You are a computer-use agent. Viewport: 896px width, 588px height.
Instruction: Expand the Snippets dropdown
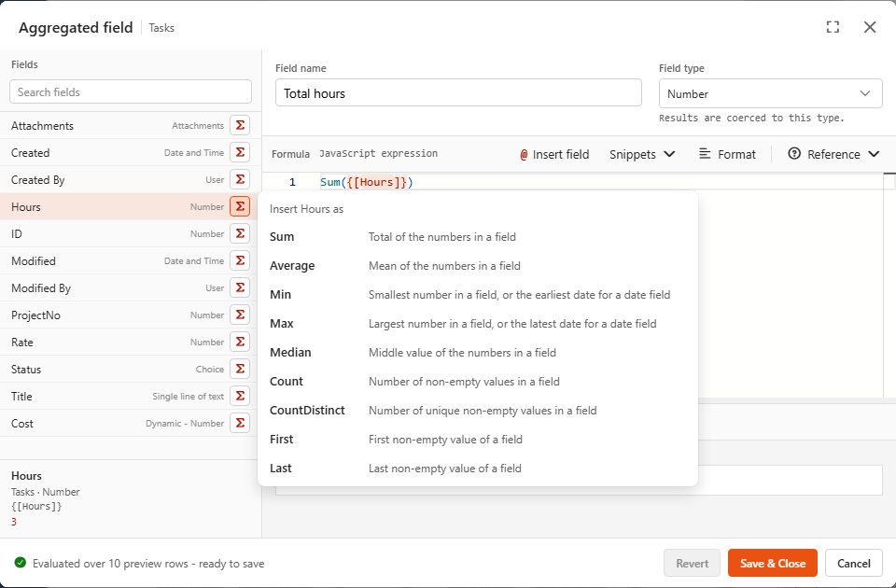click(642, 154)
